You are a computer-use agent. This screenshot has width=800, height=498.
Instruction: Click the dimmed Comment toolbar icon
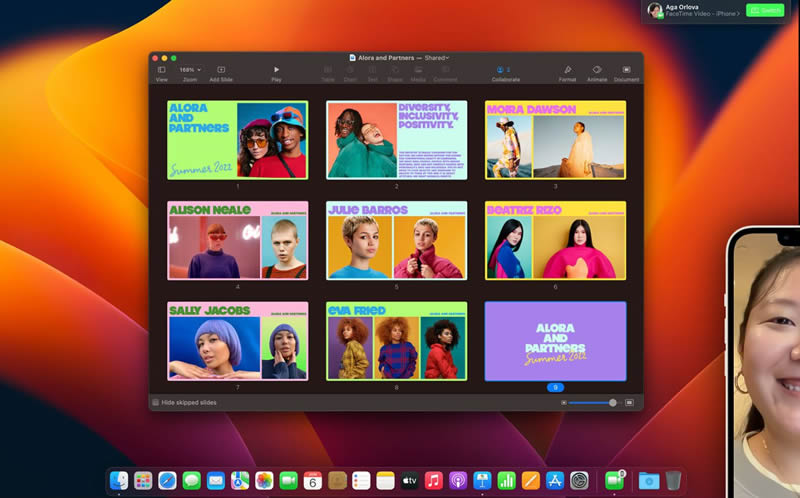[x=445, y=70]
